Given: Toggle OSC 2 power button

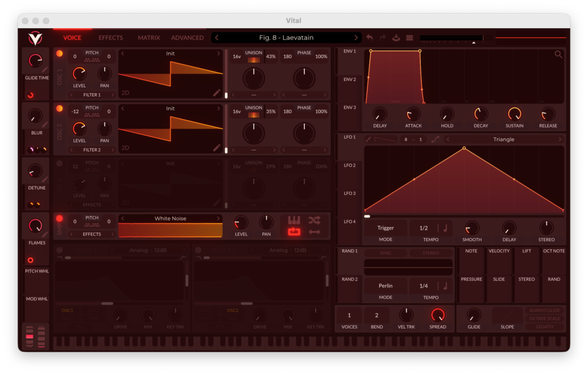Looking at the screenshot, I should [x=59, y=109].
